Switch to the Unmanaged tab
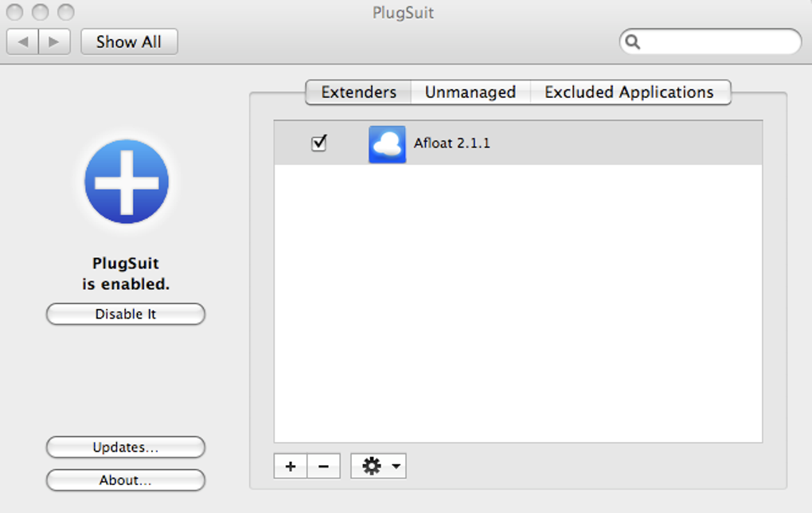 click(470, 92)
